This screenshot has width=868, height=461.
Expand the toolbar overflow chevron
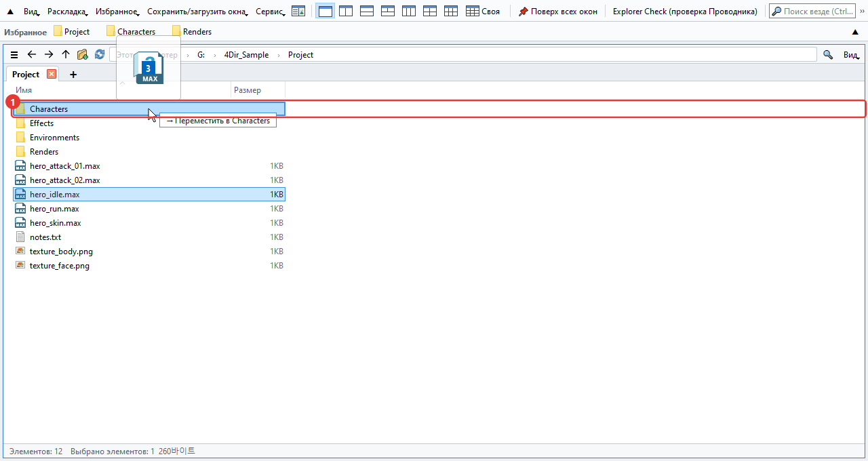[862, 12]
